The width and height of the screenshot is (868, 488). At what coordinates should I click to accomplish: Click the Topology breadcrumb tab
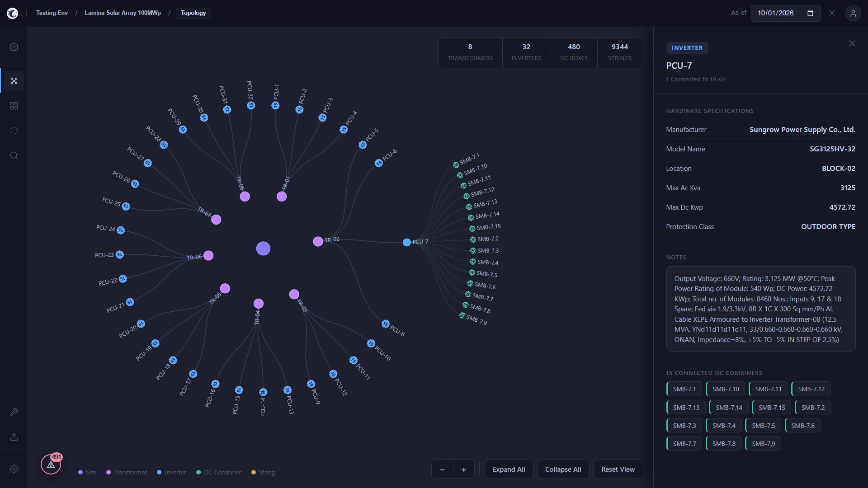pos(193,13)
